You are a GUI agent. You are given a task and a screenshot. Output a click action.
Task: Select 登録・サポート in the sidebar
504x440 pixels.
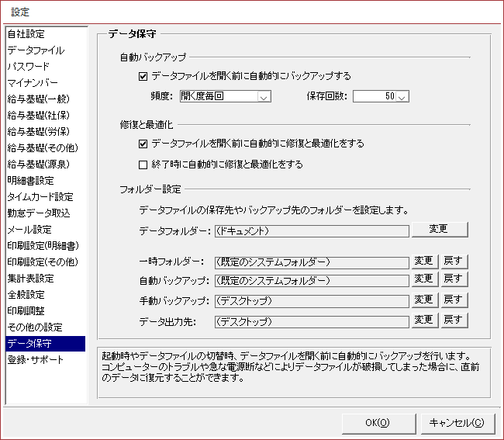pos(36,360)
